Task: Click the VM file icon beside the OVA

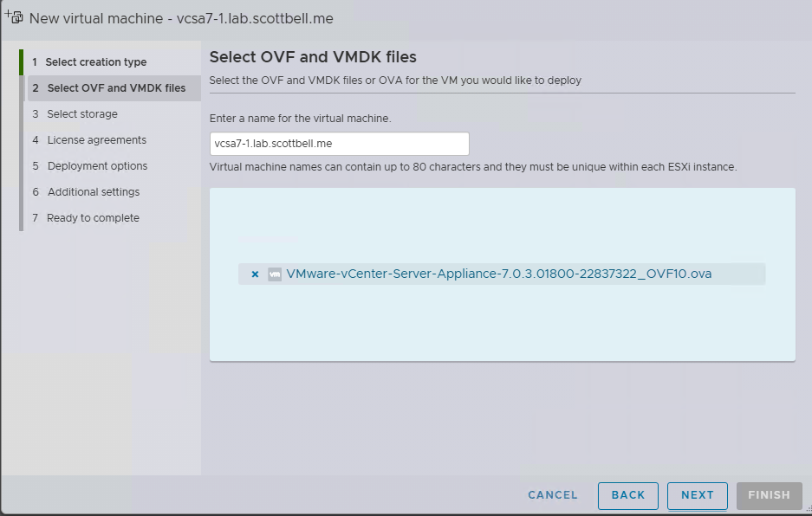Action: click(x=275, y=274)
